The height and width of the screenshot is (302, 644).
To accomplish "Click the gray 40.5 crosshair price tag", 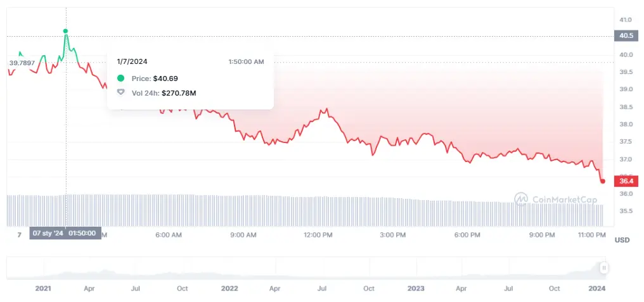I will [626, 35].
